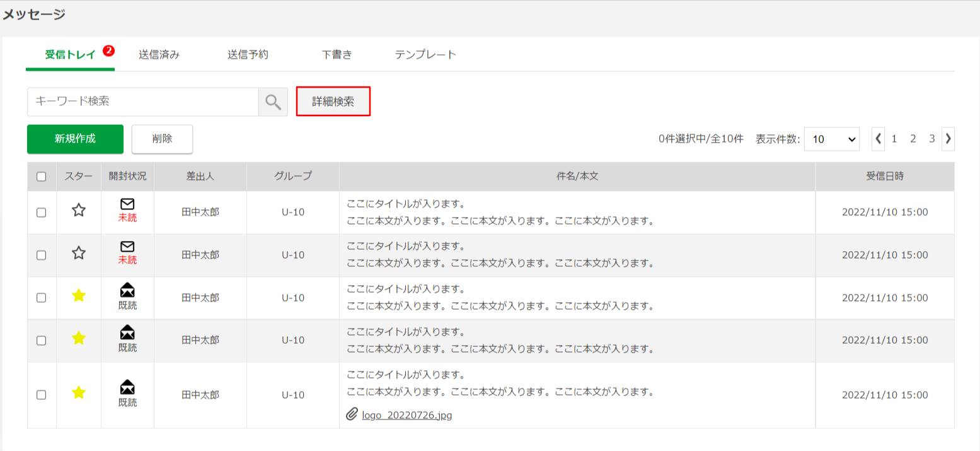
Task: Select checkbox of second message row
Action: [42, 255]
